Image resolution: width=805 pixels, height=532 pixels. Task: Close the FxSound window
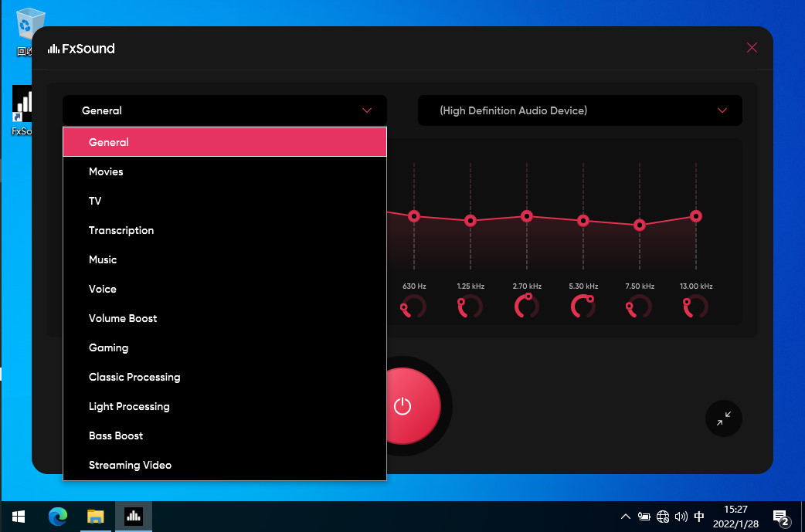coord(752,48)
